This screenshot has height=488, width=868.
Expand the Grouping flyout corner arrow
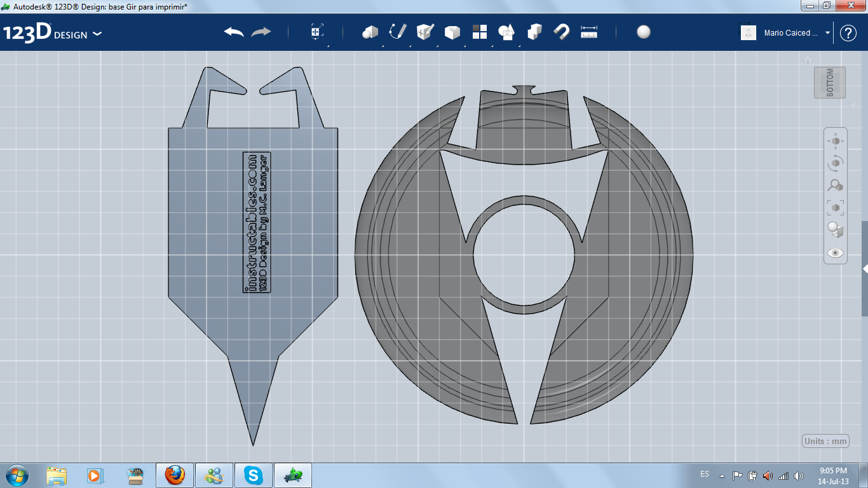click(519, 46)
